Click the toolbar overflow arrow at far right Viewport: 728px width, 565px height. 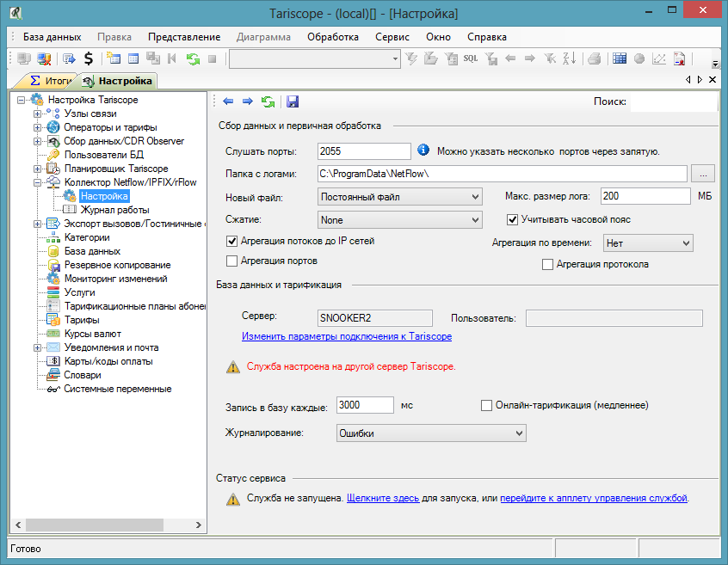coord(715,64)
